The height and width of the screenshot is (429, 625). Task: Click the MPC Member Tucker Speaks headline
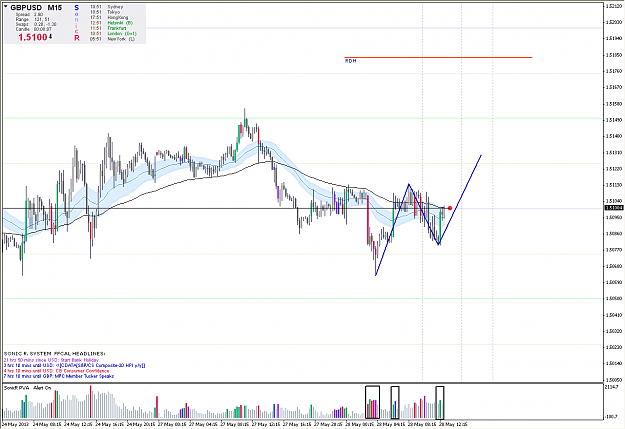(x=59, y=376)
